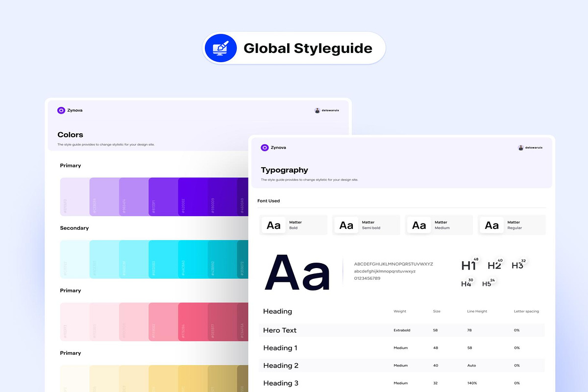The height and width of the screenshot is (392, 588).
Task: Click the Zynova name in Colors window
Action: pyautogui.click(x=75, y=110)
